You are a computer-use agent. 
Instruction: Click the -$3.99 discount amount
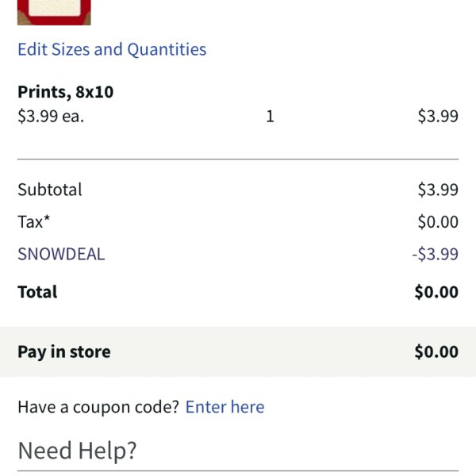[x=435, y=254]
